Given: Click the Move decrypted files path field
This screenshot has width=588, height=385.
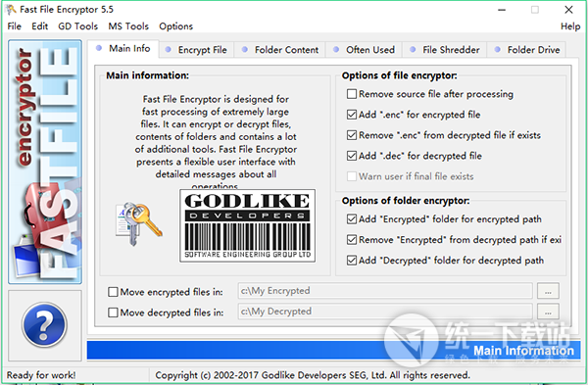Looking at the screenshot, I should (385, 312).
